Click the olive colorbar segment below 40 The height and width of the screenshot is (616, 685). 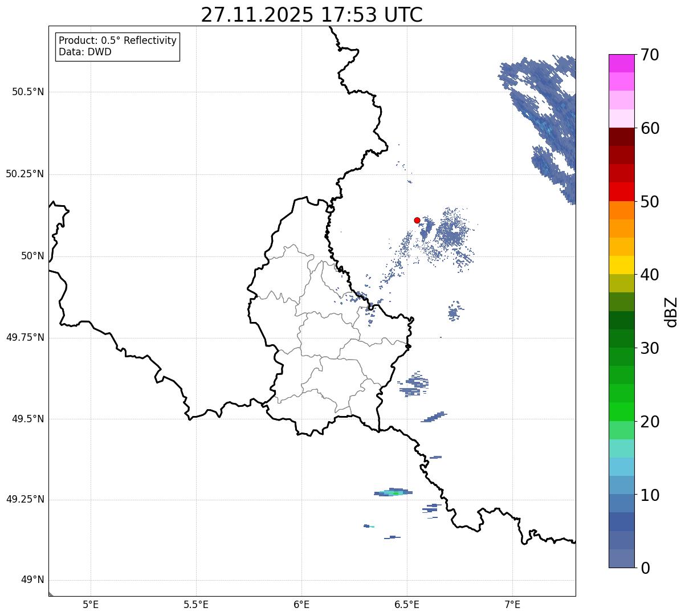622,284
